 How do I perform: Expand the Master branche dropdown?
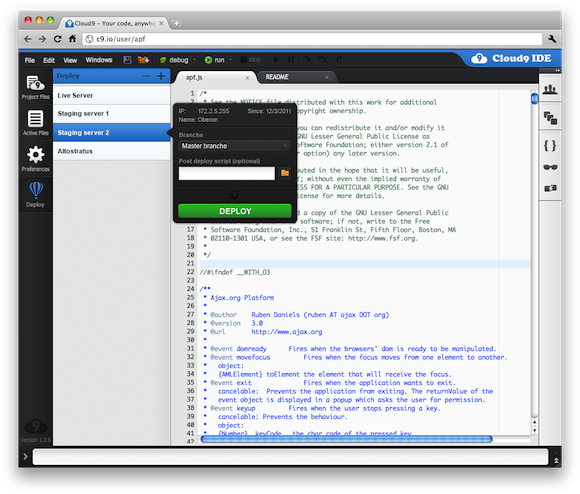[234, 146]
